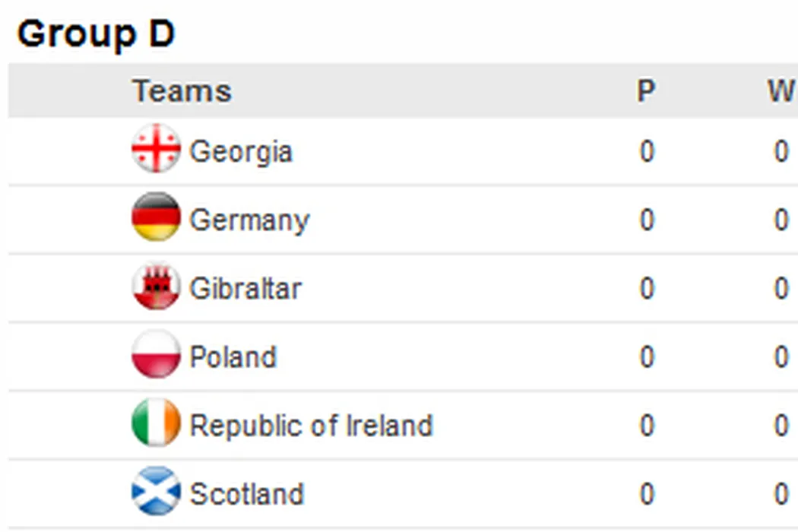This screenshot has width=798, height=532.
Task: Click the W column header
Action: (781, 91)
